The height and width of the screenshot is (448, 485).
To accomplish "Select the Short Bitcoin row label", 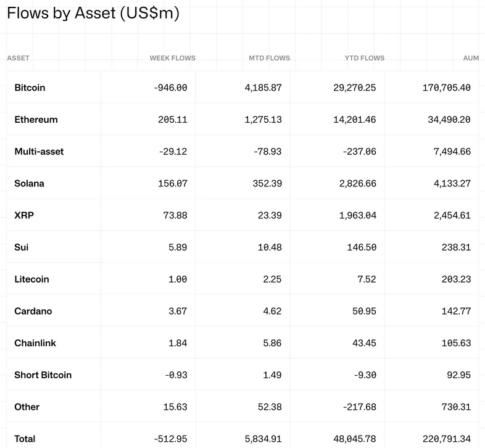I will (x=43, y=375).
